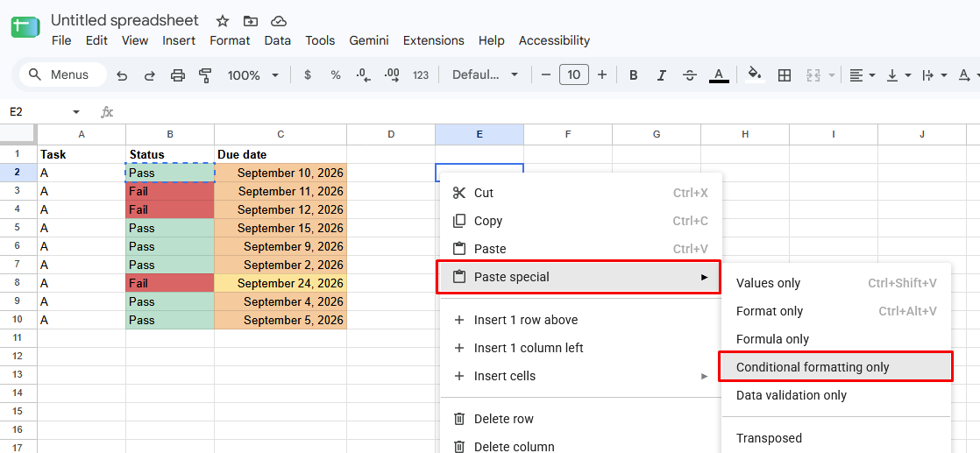Viewport: 980px width, 453px height.
Task: Click the Menus search box
Action: pos(62,75)
